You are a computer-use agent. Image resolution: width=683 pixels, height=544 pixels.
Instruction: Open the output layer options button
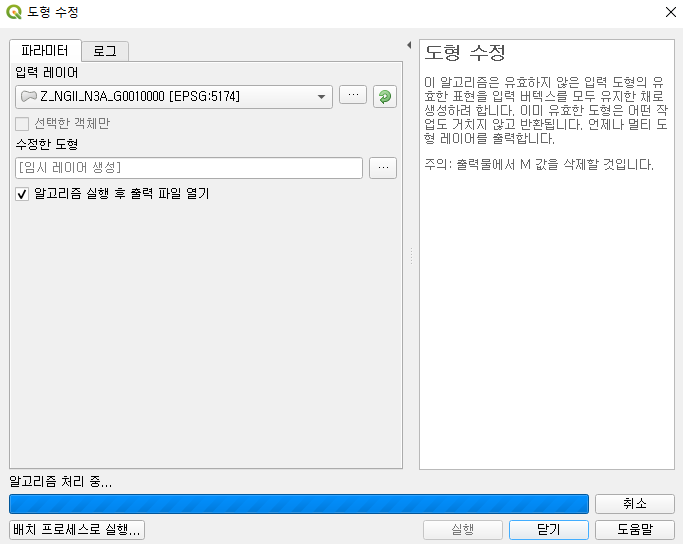[x=383, y=168]
